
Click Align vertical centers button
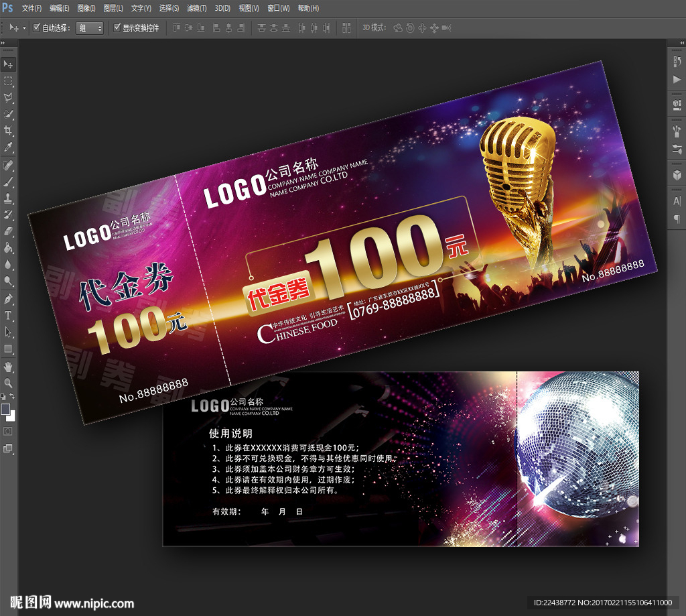[188, 28]
